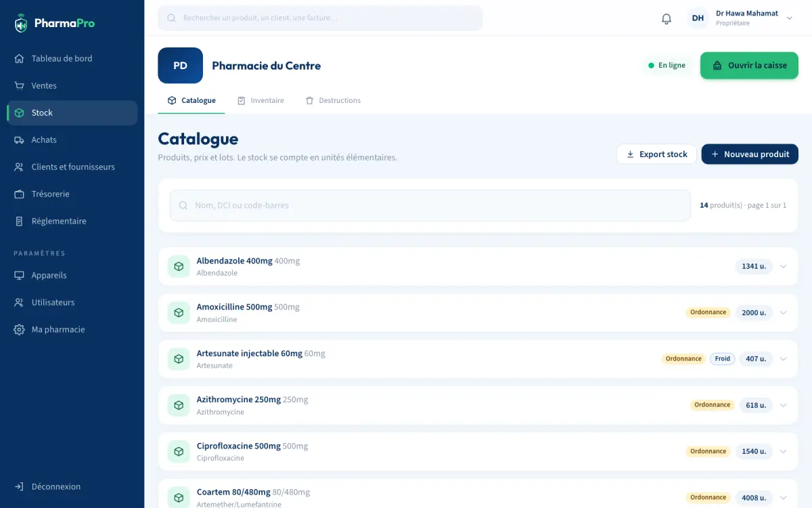
Task: Expand the Amoxicilline 500mg product details
Action: 784,312
